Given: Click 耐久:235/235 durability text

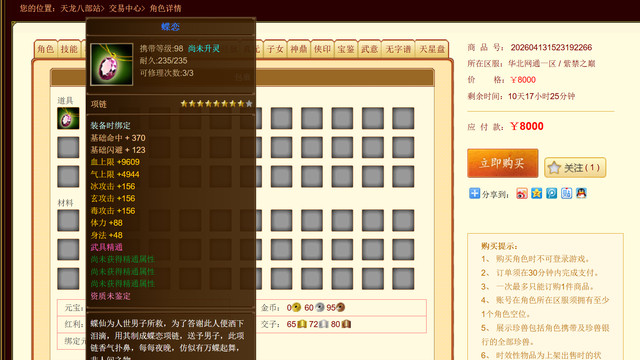Looking at the screenshot, I should tap(163, 61).
